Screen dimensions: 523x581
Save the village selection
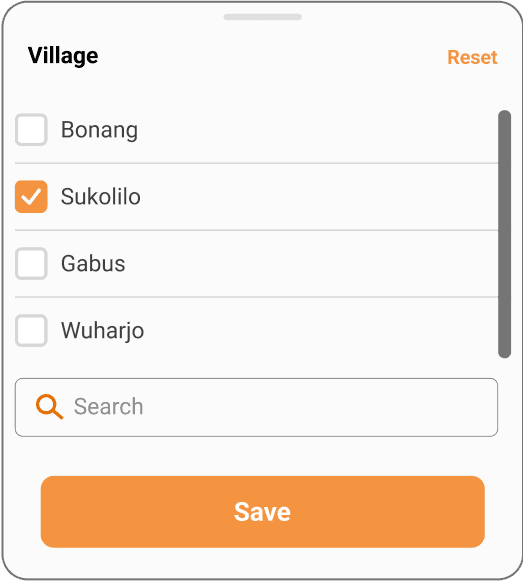(263, 512)
